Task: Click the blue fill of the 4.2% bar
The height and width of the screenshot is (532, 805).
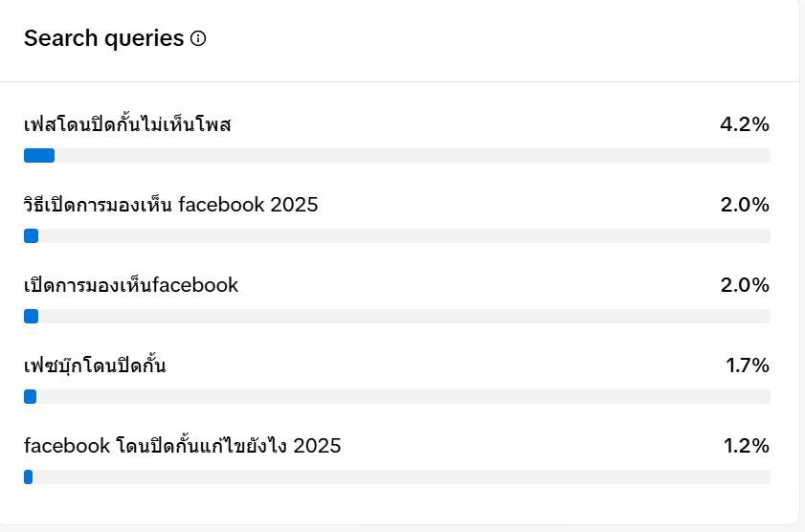Action: click(39, 156)
